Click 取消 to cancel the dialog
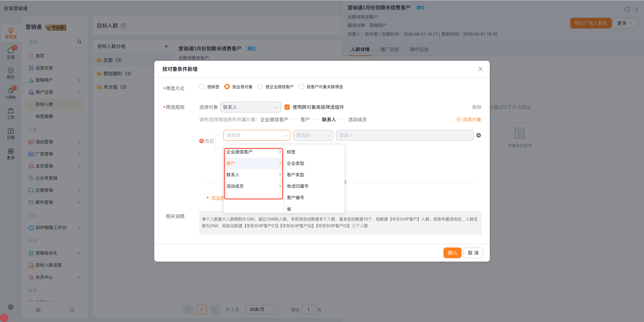 point(473,253)
